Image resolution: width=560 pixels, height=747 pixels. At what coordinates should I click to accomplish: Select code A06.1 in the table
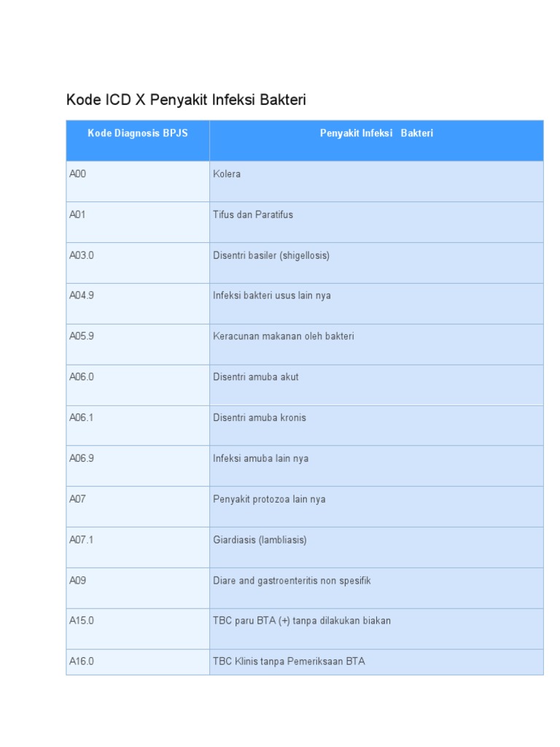tap(82, 419)
